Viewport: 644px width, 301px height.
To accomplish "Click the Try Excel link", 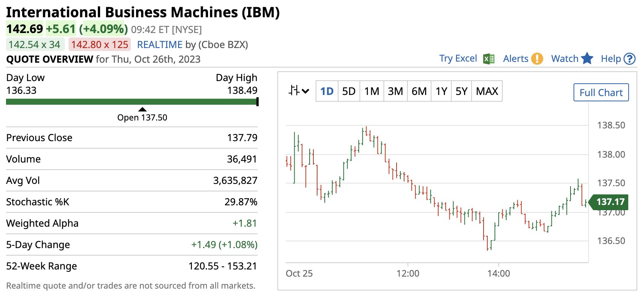I will pyautogui.click(x=458, y=59).
